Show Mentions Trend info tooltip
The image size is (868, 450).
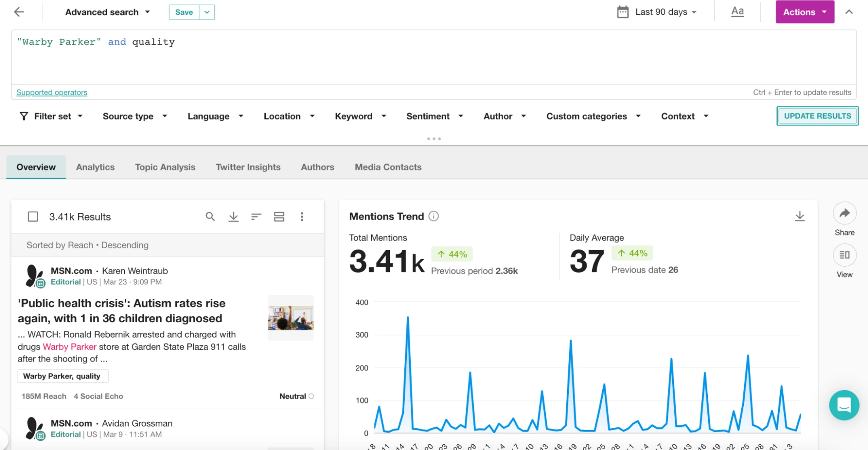(x=433, y=216)
